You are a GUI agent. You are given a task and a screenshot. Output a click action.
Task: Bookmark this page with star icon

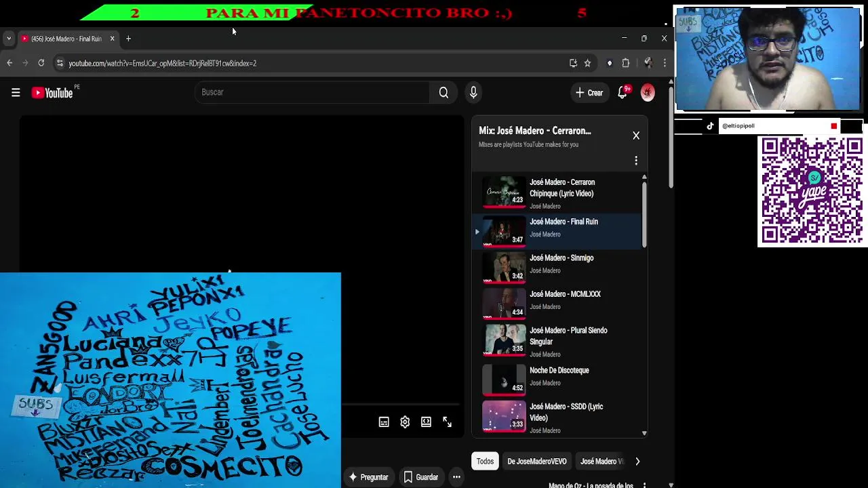[587, 63]
